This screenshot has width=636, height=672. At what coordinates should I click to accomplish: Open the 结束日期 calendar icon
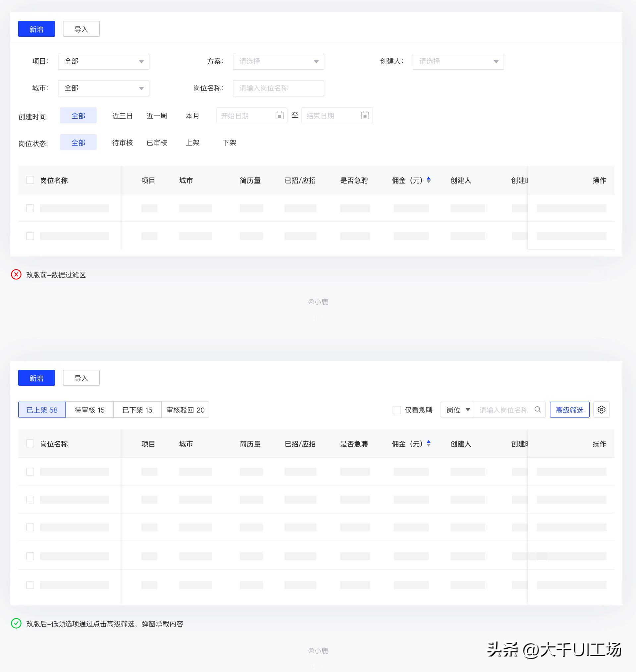[x=365, y=116]
